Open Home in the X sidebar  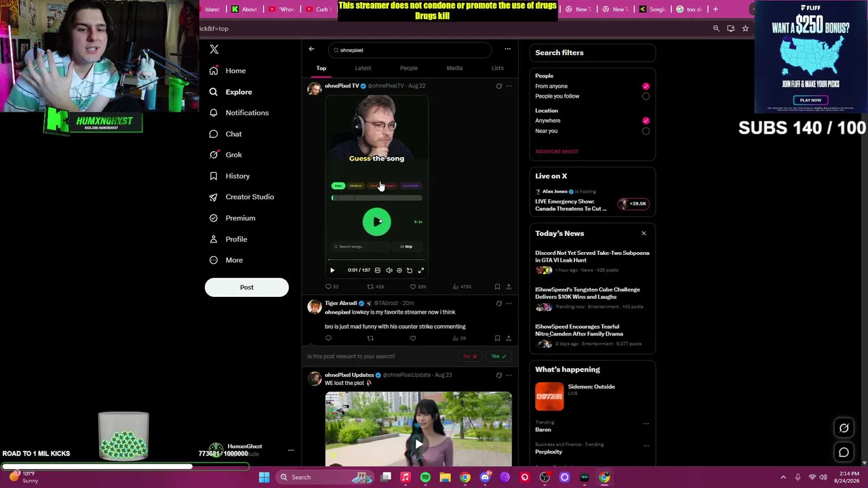tap(228, 70)
